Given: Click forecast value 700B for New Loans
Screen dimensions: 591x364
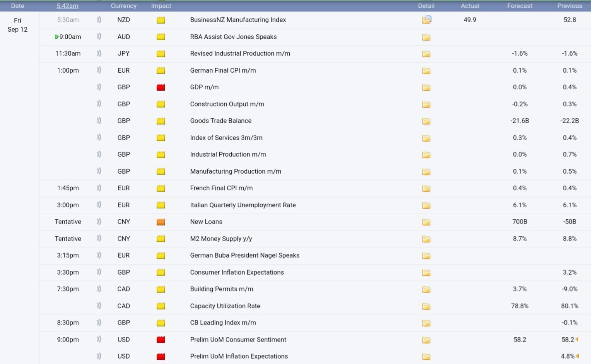Looking at the screenshot, I should click(x=520, y=222).
